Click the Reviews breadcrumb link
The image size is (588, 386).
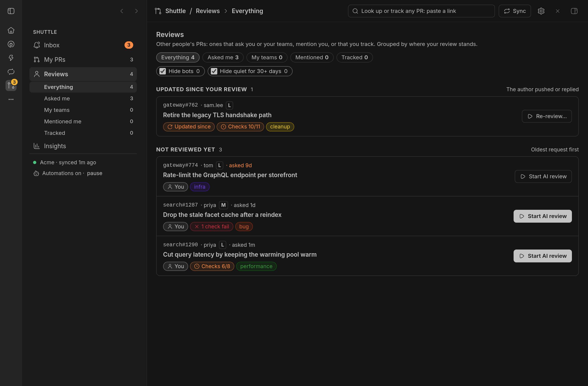tap(208, 11)
